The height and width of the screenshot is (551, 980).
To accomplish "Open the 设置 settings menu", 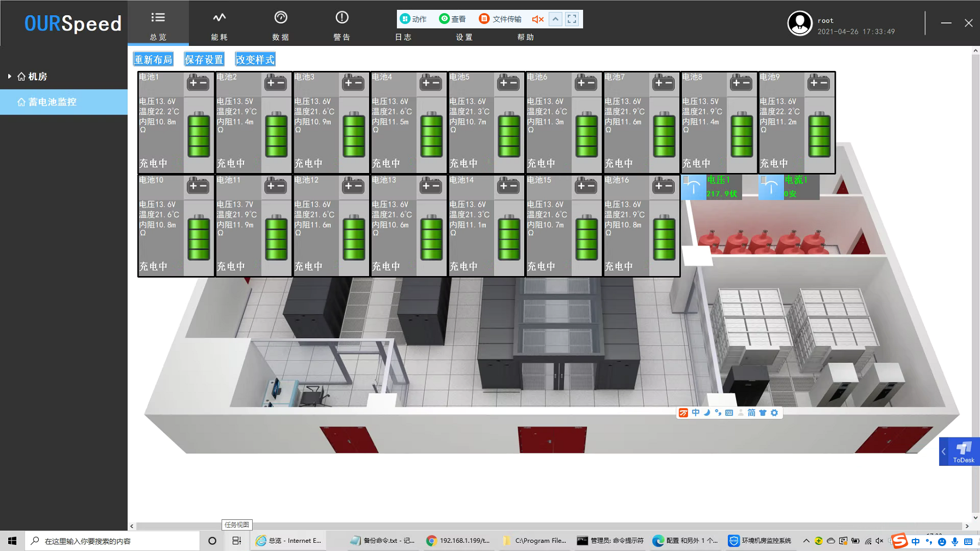I will (x=464, y=37).
